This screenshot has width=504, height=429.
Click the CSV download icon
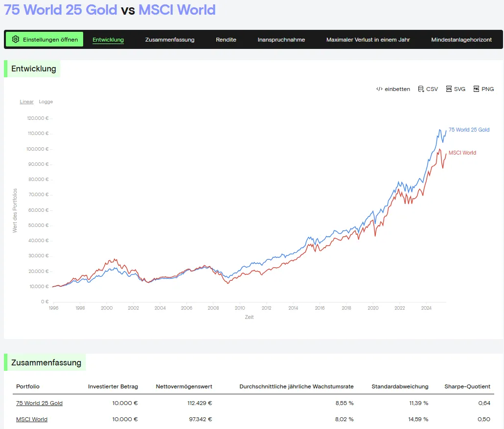pyautogui.click(x=421, y=89)
